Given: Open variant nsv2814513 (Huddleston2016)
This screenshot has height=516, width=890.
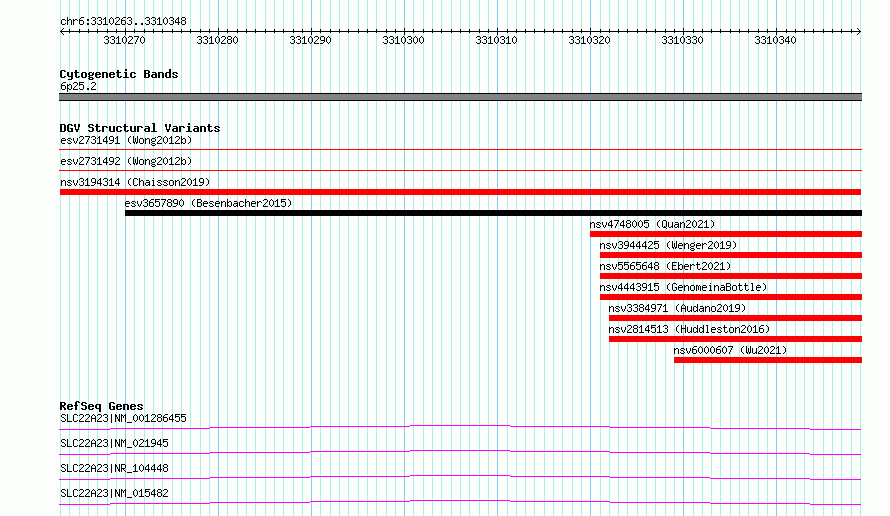Looking at the screenshot, I should (x=689, y=329).
